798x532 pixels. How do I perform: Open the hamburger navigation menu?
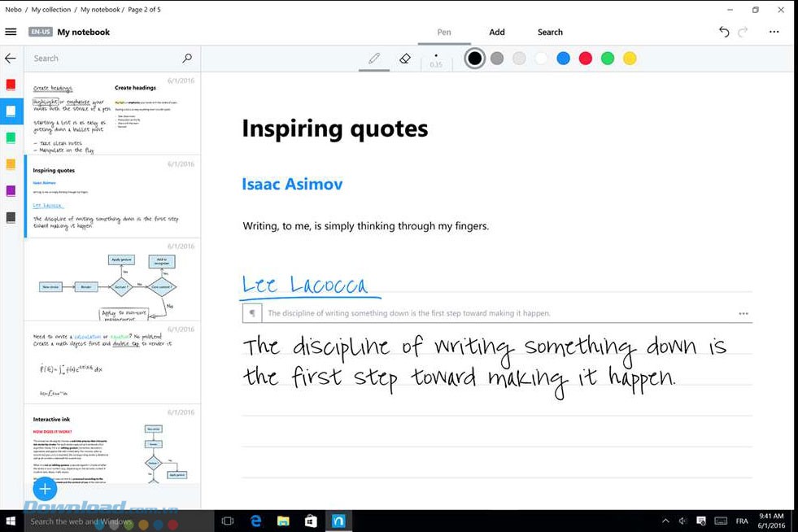pyautogui.click(x=11, y=33)
